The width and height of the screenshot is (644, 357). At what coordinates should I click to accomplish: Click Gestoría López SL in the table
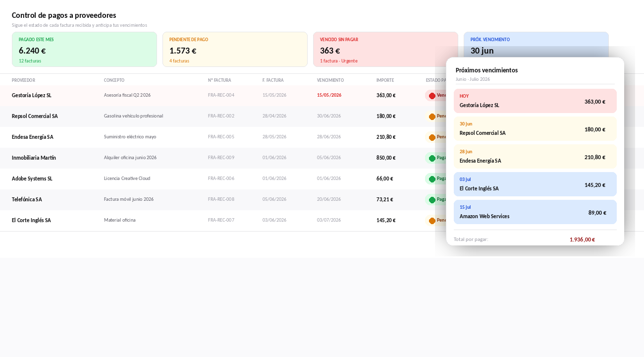pos(32,95)
